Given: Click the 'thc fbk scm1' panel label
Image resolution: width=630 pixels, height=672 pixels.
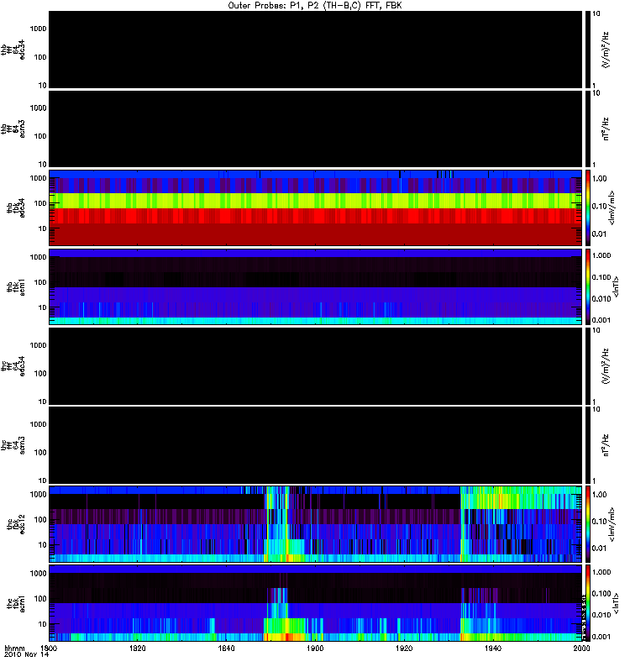Looking at the screenshot, I should [x=16, y=603].
